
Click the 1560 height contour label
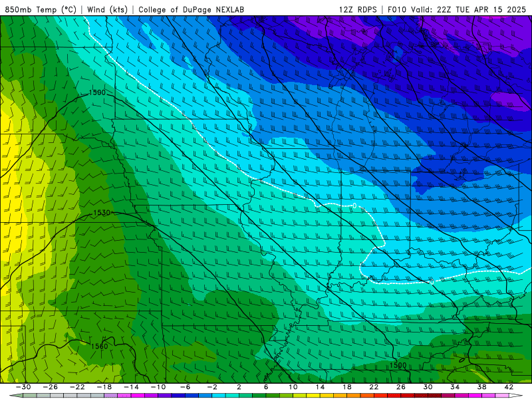pos(99,346)
